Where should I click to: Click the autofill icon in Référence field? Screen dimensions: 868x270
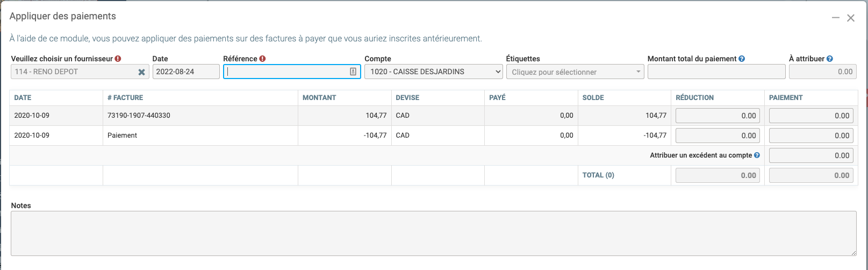point(353,72)
